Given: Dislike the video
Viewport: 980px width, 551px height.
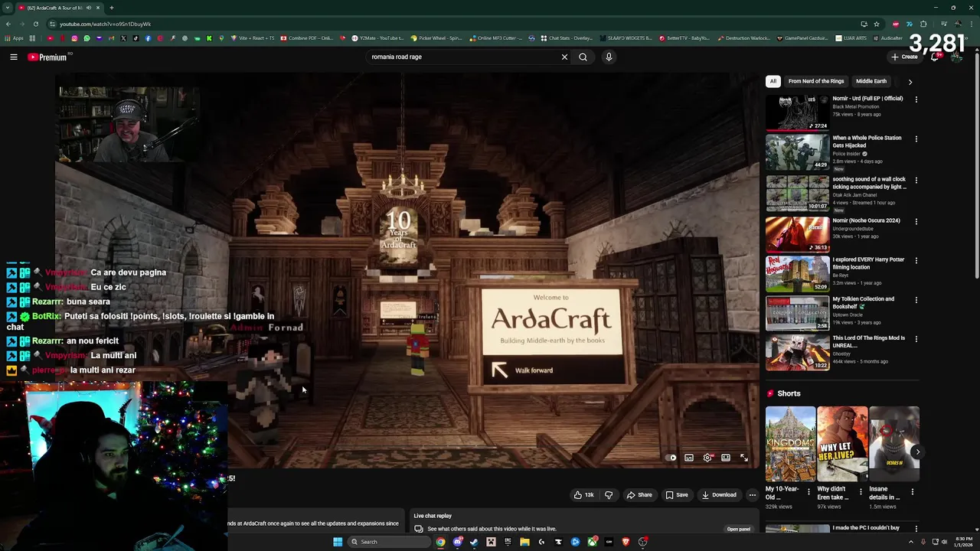Looking at the screenshot, I should click(x=609, y=495).
